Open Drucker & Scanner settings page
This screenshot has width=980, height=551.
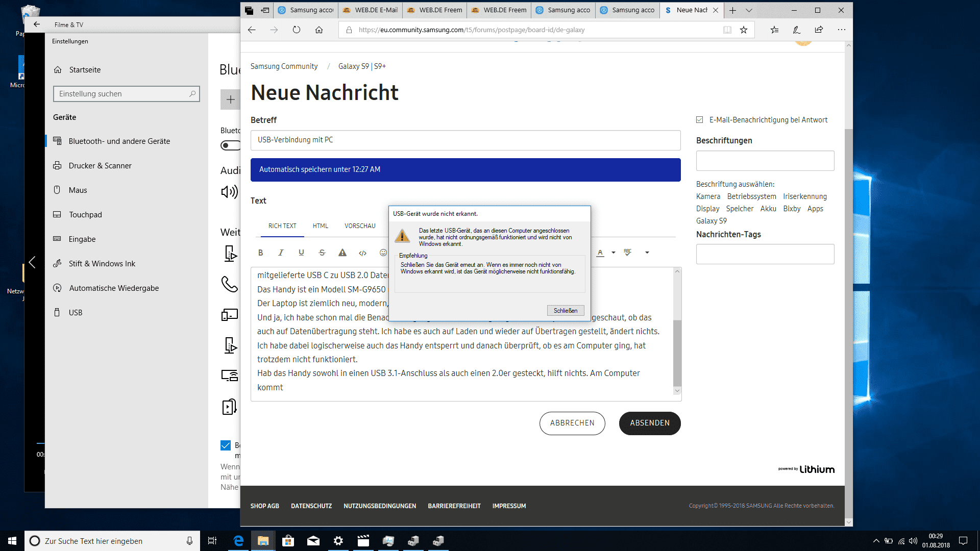pyautogui.click(x=100, y=166)
